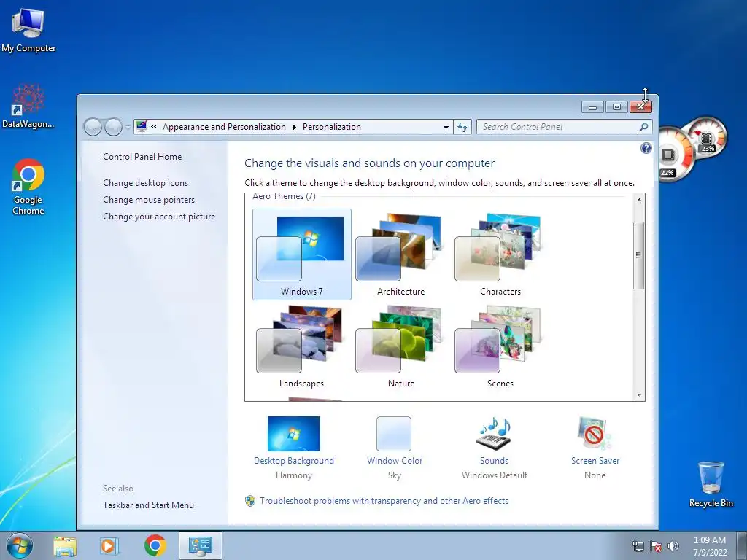Open the Desktop Background Harmony thumbnail
747x560 pixels.
point(294,433)
